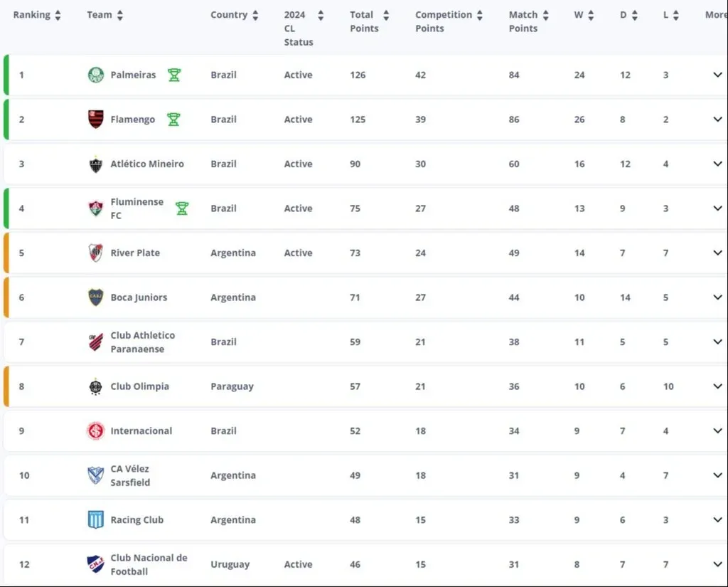Sort by Competition Points header

coord(480,15)
